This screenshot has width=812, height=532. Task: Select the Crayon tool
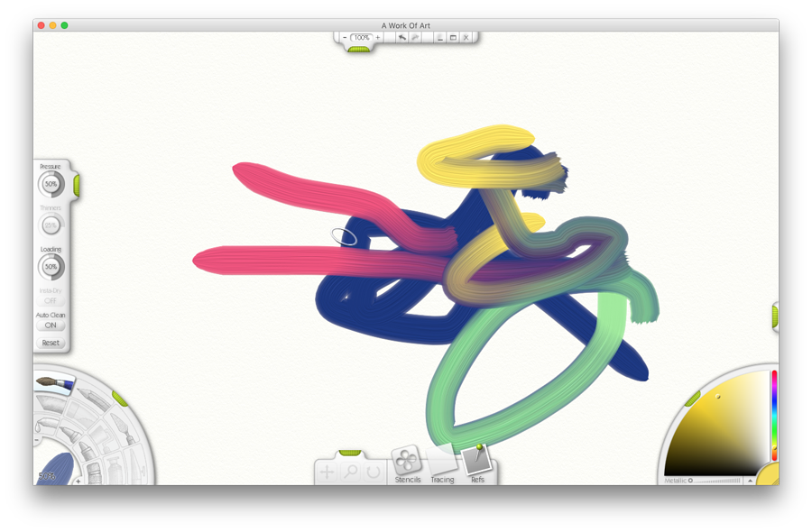86,451
